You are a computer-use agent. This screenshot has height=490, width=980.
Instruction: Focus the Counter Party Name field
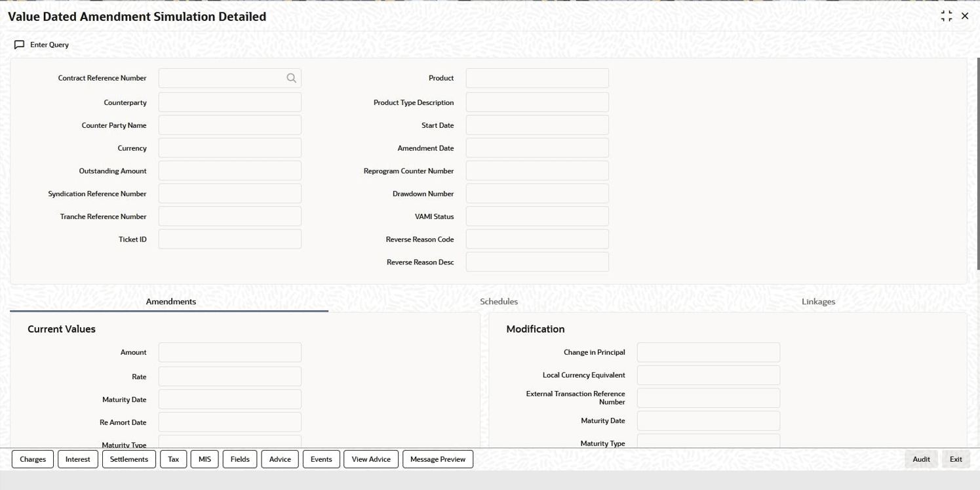(230, 125)
